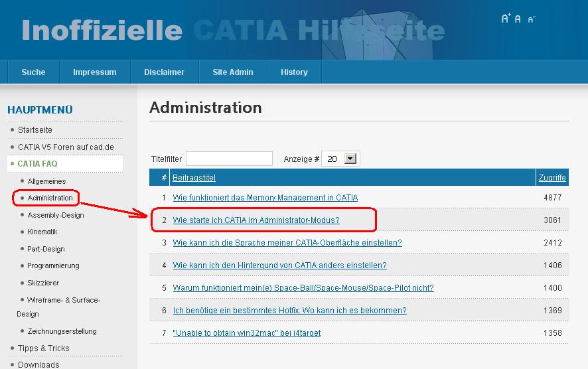Open the Hotfix article link

pos(289,311)
